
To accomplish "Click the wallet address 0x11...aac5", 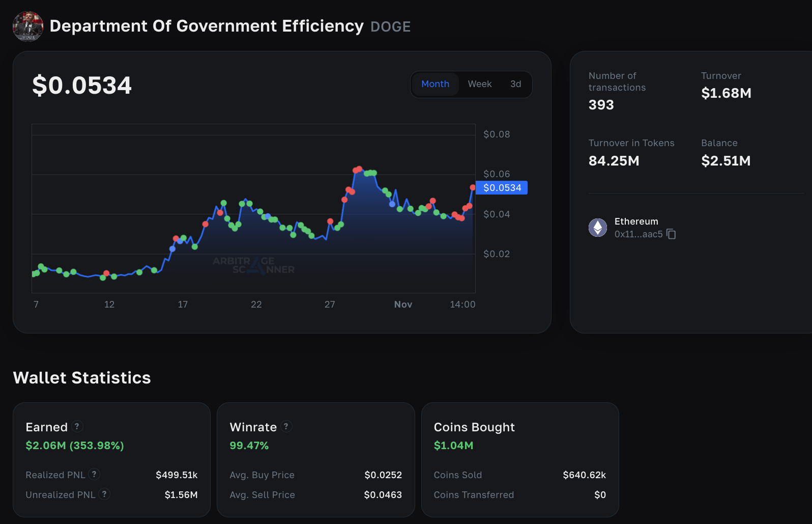I will (x=639, y=234).
